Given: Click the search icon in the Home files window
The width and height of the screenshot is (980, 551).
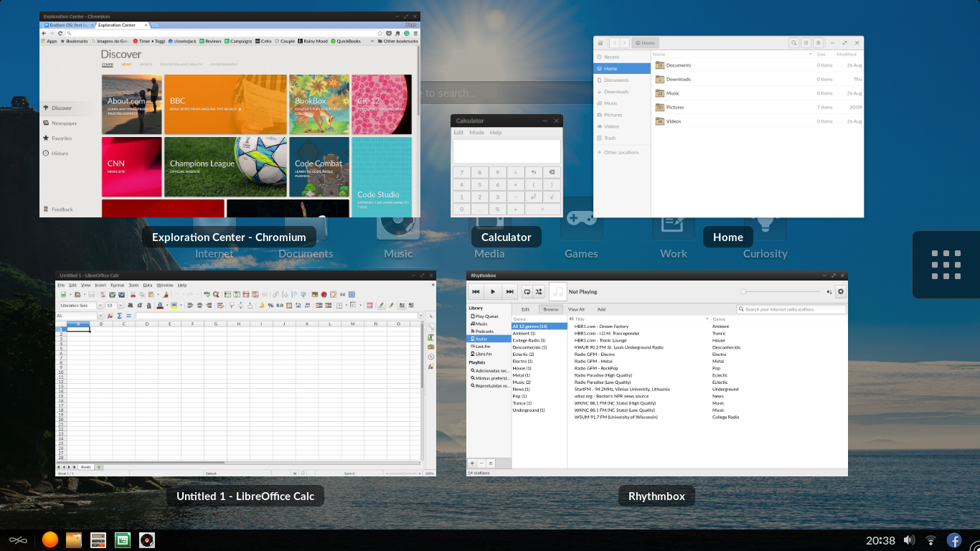Looking at the screenshot, I should pyautogui.click(x=793, y=43).
